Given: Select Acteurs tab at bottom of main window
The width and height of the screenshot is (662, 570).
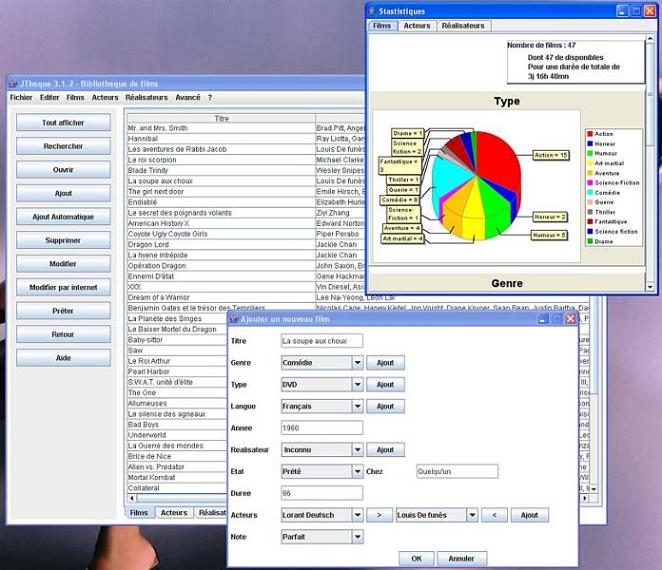Looking at the screenshot, I should coord(174,513).
